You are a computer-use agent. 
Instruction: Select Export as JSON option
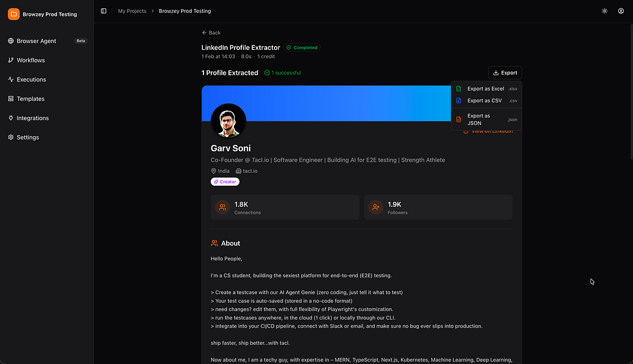tap(487, 120)
